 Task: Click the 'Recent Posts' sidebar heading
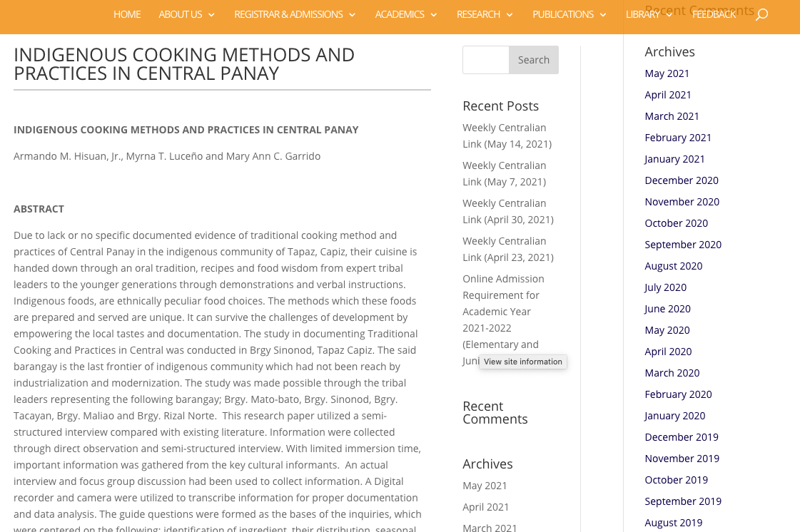[x=500, y=106]
